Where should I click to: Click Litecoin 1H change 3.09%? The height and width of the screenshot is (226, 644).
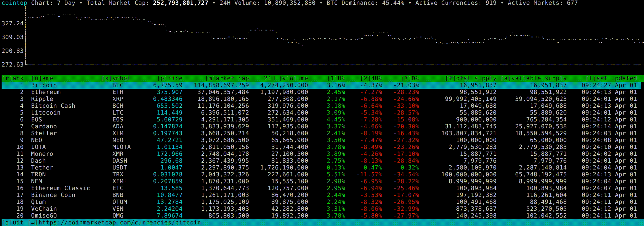point(336,113)
